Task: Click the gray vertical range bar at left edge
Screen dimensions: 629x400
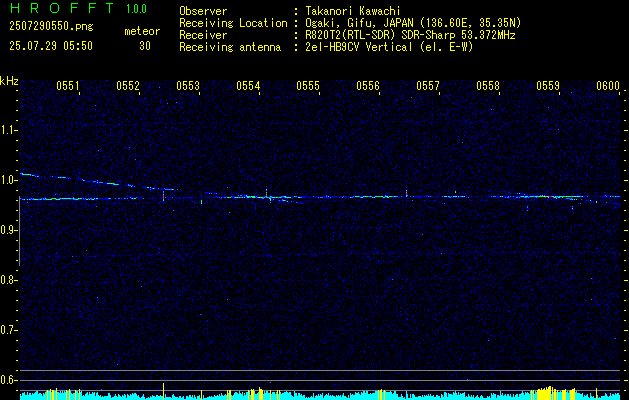Action: (19, 231)
